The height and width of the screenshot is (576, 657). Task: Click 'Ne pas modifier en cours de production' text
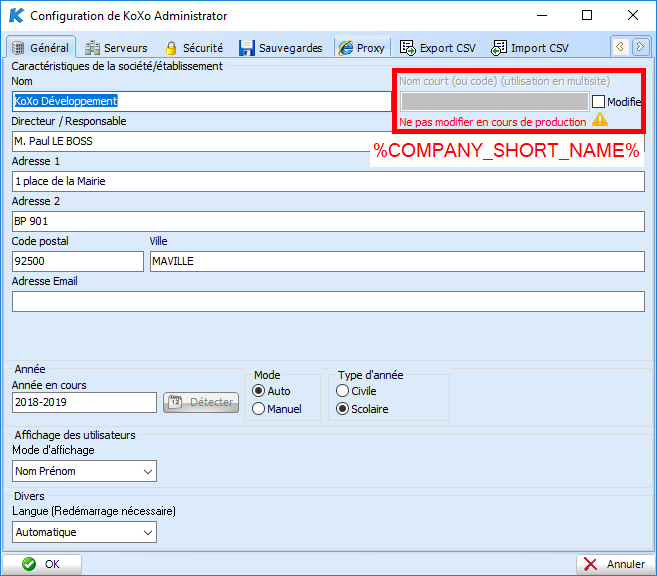point(492,122)
